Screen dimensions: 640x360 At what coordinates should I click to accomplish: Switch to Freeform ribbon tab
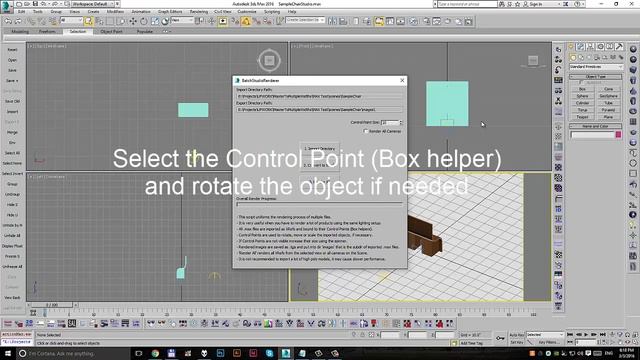(47, 31)
